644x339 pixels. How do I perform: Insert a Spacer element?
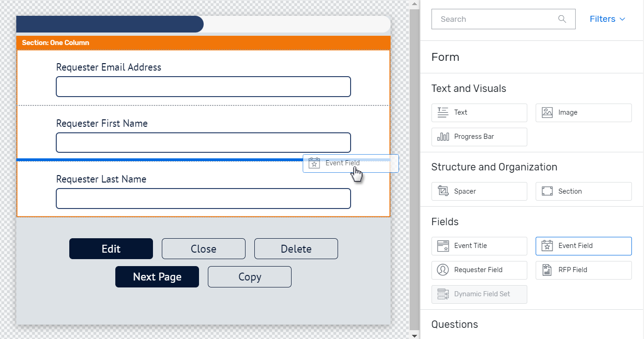tap(479, 191)
